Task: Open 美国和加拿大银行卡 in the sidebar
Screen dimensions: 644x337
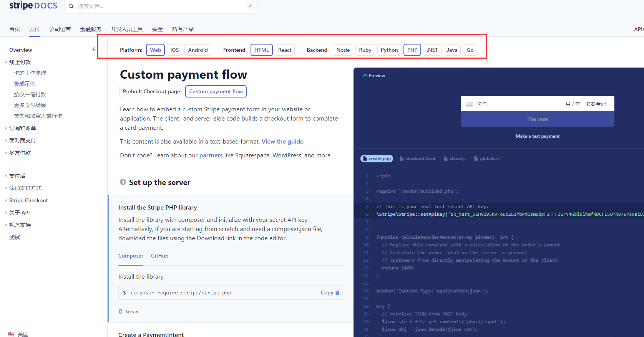Action: click(38, 116)
